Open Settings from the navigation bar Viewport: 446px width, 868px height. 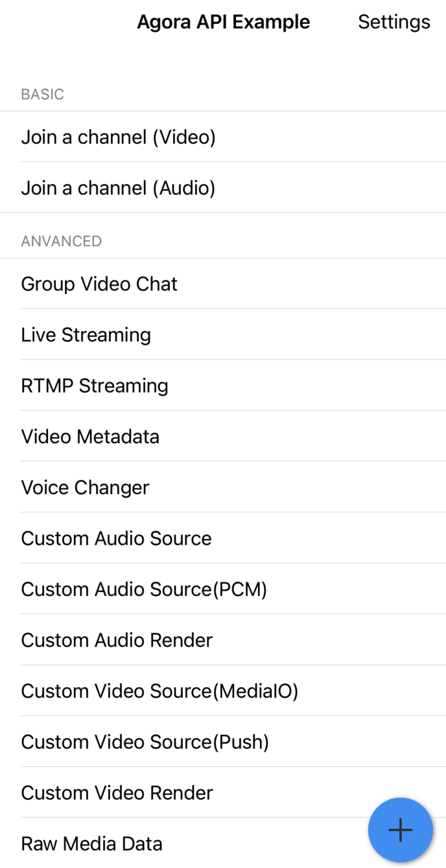tap(393, 22)
